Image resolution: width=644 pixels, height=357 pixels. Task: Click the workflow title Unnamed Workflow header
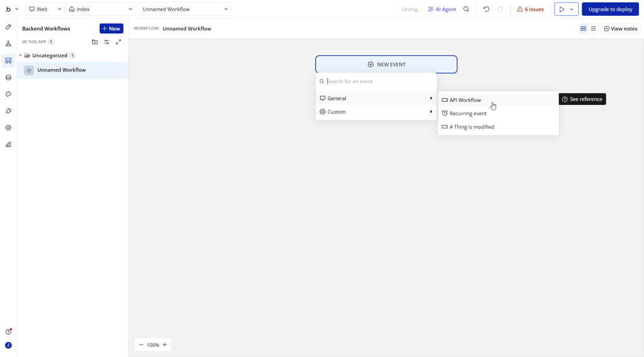coord(187,29)
